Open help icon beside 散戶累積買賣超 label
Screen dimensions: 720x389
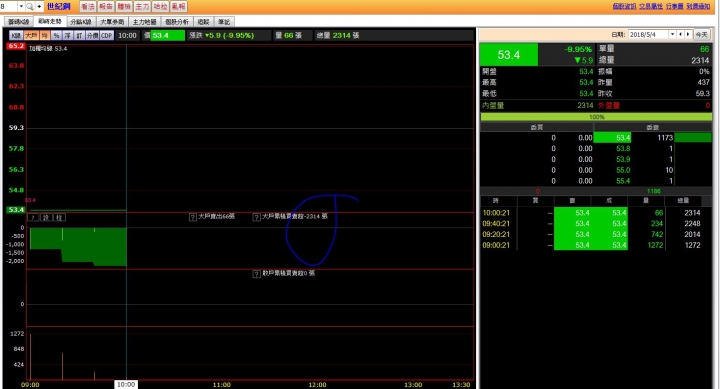257,274
